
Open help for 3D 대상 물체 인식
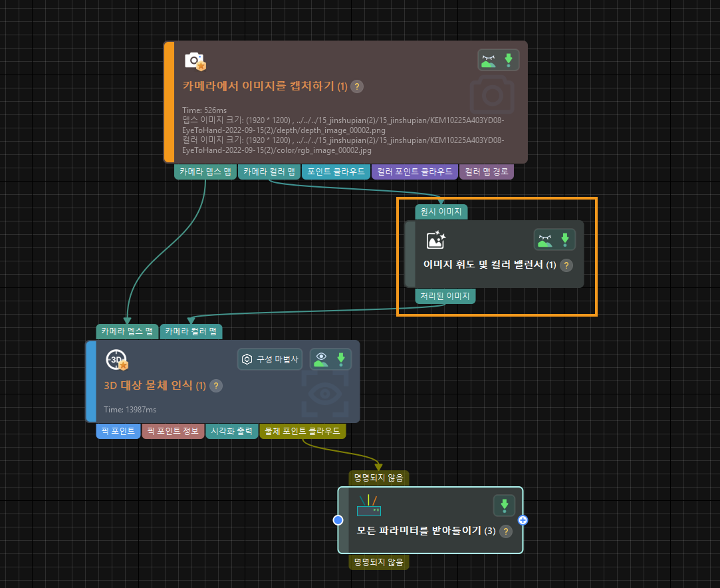pyautogui.click(x=216, y=386)
